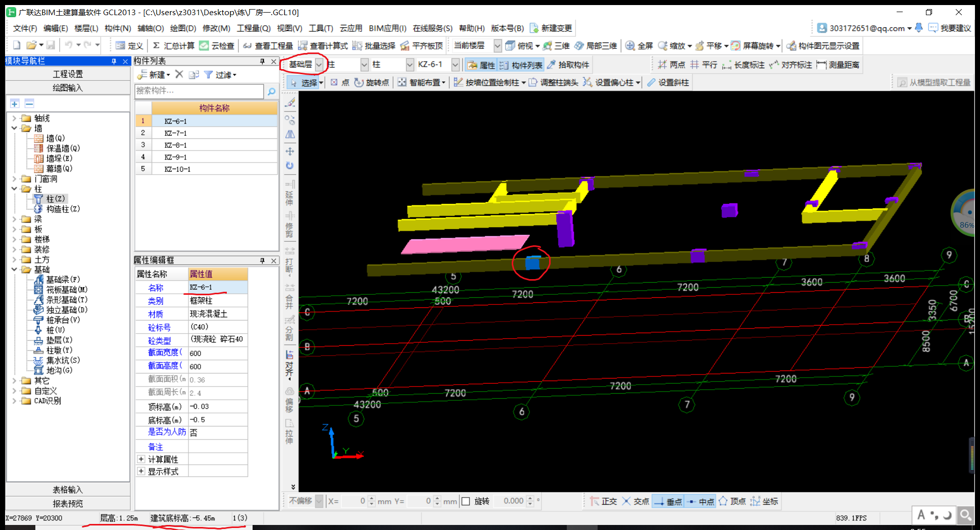Click 绘图输入 navigation button
Image resolution: width=980 pixels, height=530 pixels.
[68, 88]
